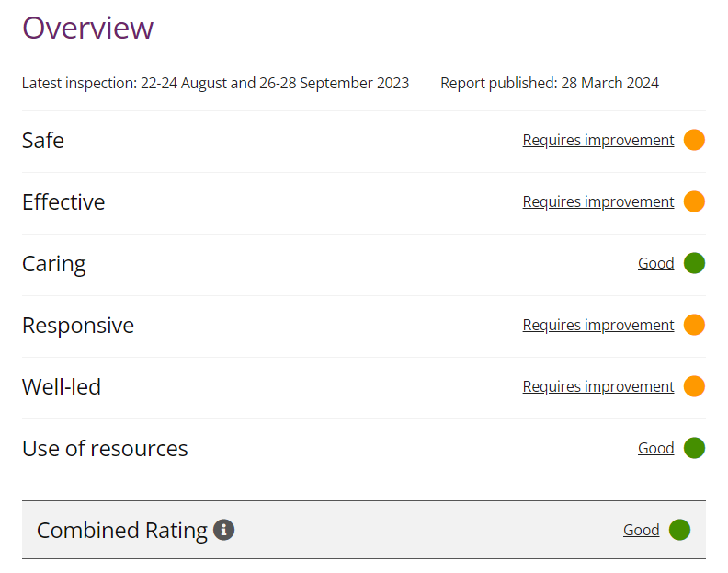Image resolution: width=728 pixels, height=573 pixels.
Task: Open Responsive's 'Requires improvement' link
Action: point(598,325)
